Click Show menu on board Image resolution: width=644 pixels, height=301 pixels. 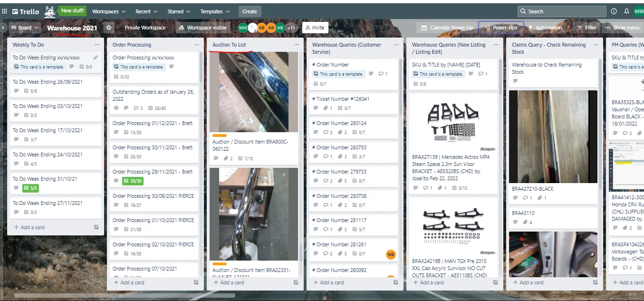click(x=622, y=28)
